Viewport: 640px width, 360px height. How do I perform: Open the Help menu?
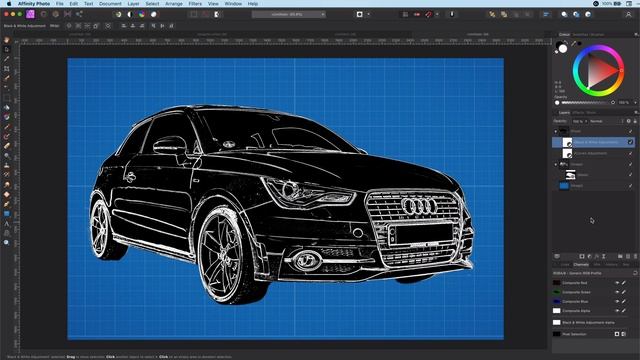point(253,4)
